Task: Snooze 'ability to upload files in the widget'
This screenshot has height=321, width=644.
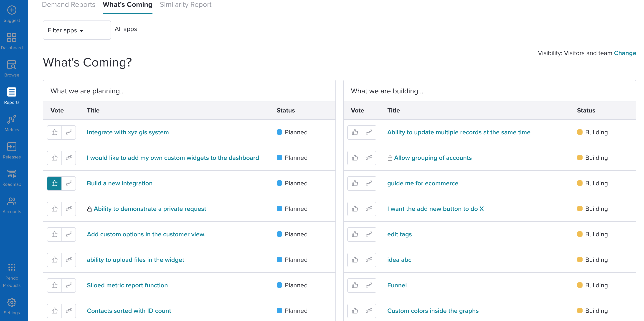Action: (x=69, y=260)
